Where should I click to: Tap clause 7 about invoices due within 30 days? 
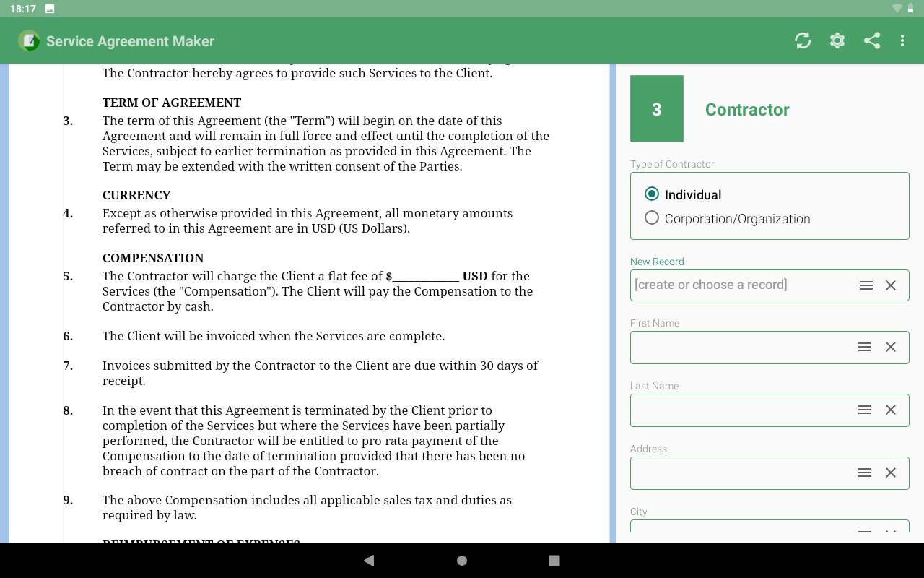click(x=320, y=373)
